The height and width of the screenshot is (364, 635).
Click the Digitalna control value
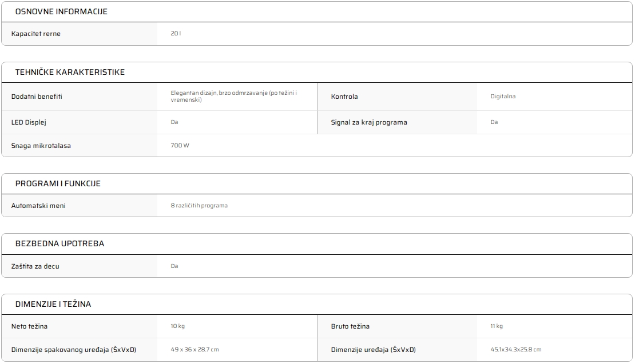tap(503, 97)
